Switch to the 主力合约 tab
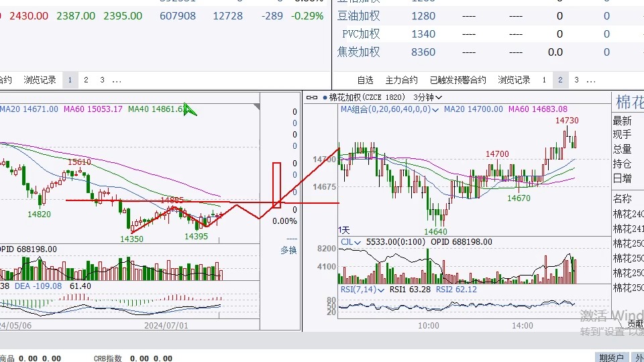Screen dimensions: 644x362 [401, 80]
